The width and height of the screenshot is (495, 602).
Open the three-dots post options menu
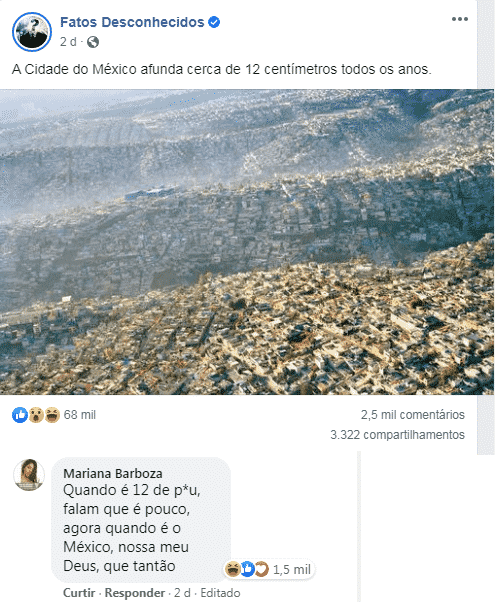tap(460, 19)
